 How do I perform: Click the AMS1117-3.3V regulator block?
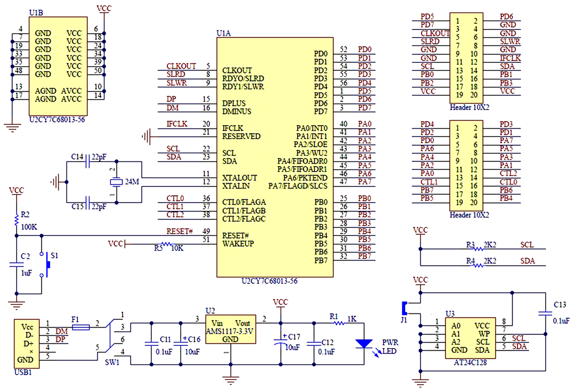point(231,331)
